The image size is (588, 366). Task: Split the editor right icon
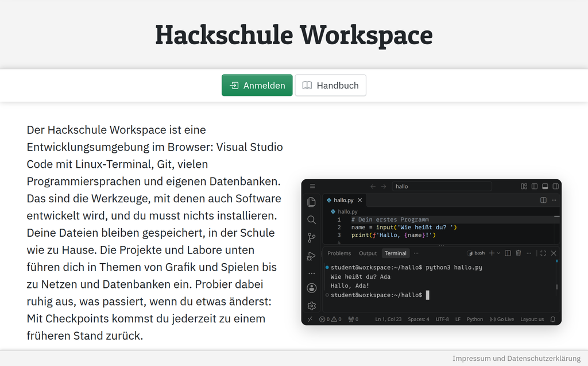(543, 200)
